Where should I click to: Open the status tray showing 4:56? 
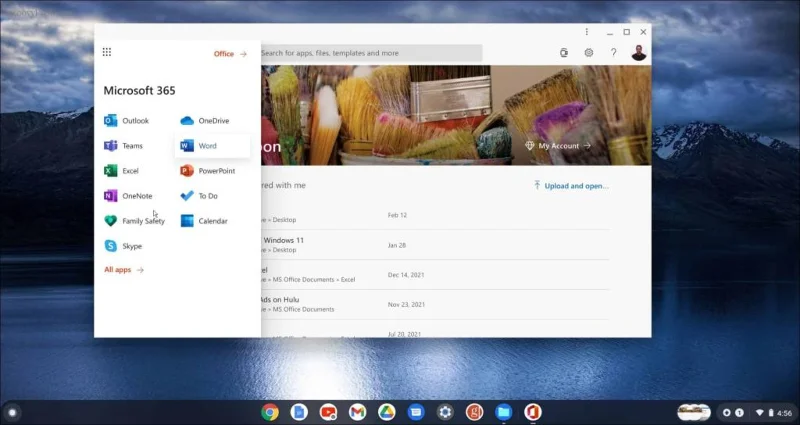(775, 412)
